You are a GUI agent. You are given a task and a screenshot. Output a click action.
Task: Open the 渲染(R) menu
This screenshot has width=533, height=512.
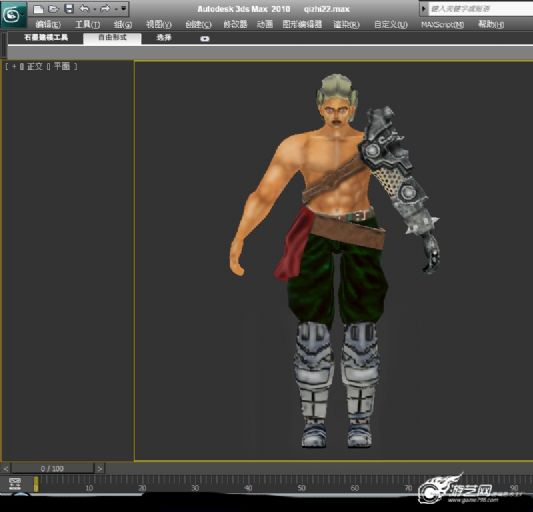coord(346,24)
